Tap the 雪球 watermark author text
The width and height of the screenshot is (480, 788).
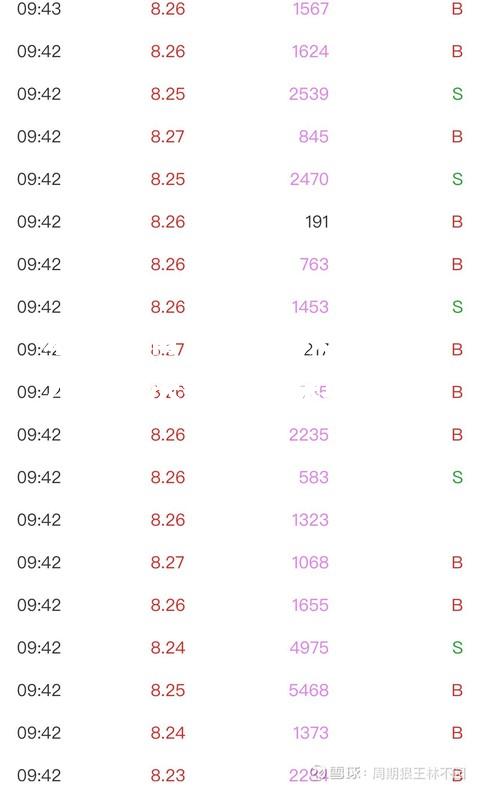pyautogui.click(x=418, y=773)
